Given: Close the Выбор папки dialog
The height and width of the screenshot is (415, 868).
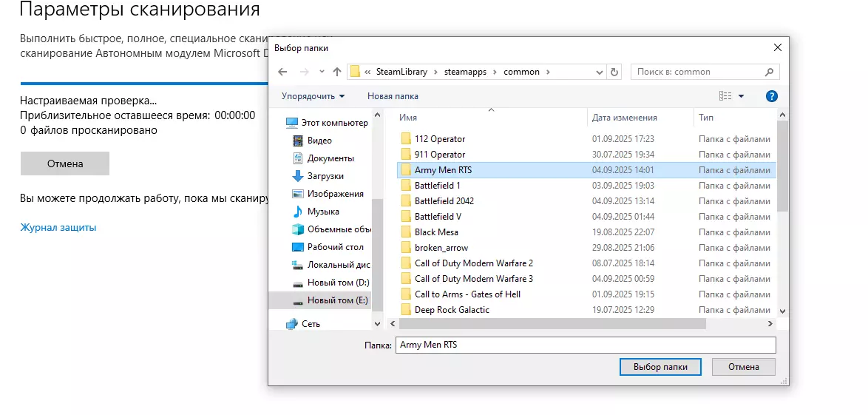Looking at the screenshot, I should click(778, 48).
